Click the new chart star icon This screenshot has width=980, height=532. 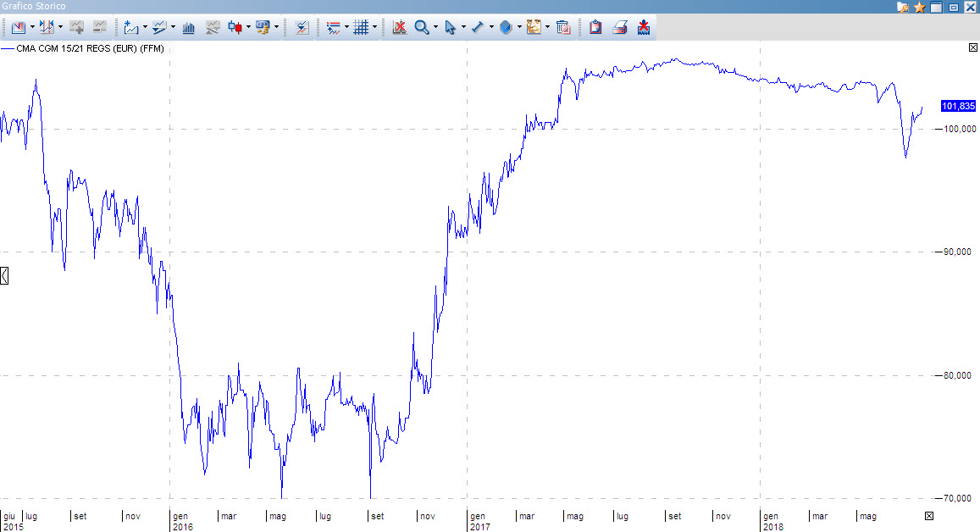[x=131, y=27]
